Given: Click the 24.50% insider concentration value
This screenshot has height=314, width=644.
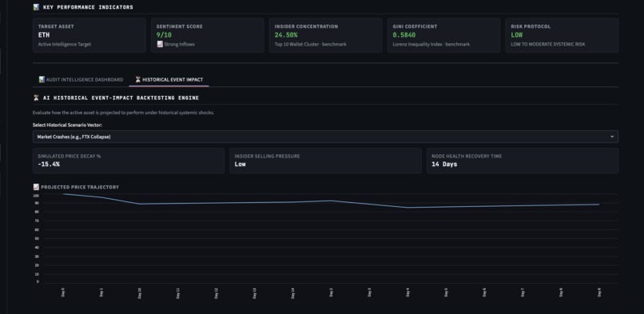Looking at the screenshot, I should point(286,35).
